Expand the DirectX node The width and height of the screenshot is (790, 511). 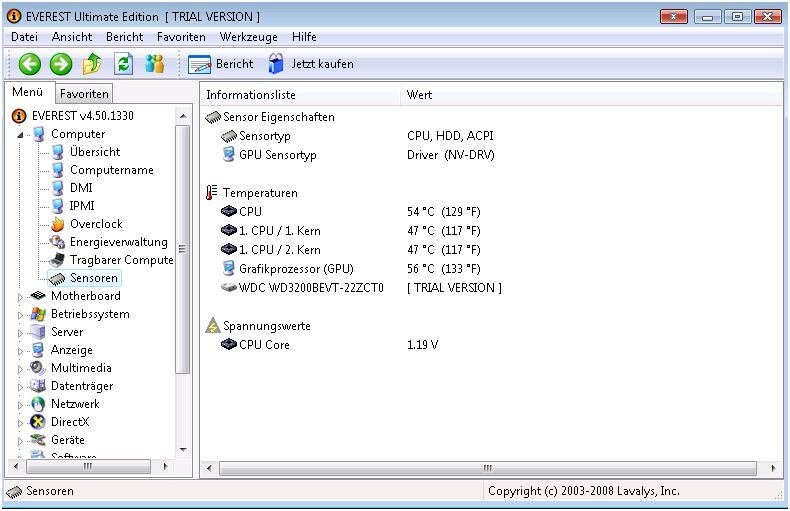[20, 423]
